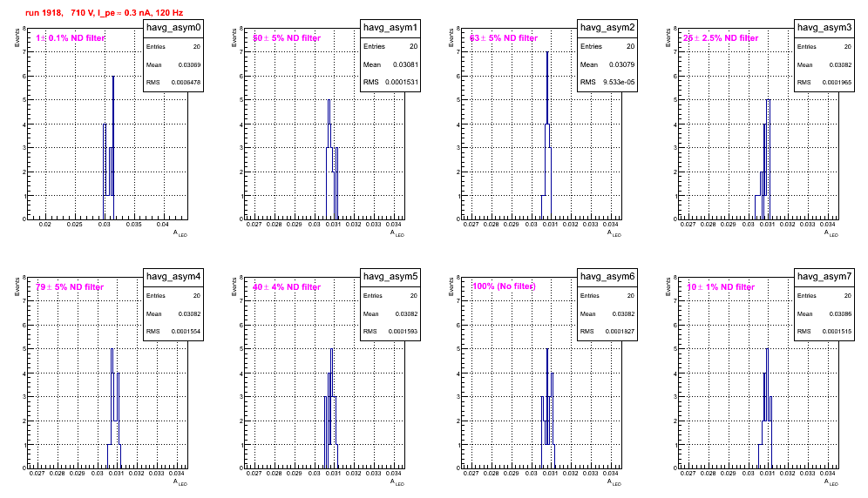
Task: Click the '10± 1% ND filter' label
Action: pos(721,287)
